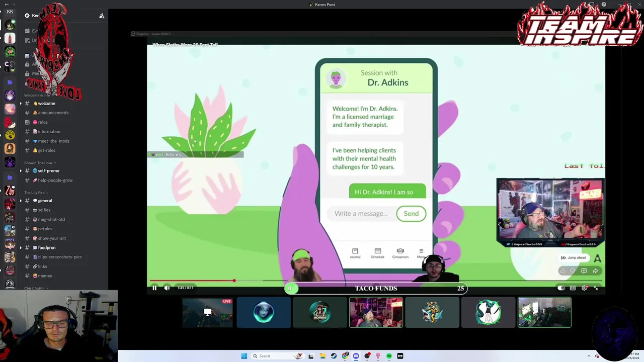Open Windows Start menu
644x362 pixels.
pos(244,356)
